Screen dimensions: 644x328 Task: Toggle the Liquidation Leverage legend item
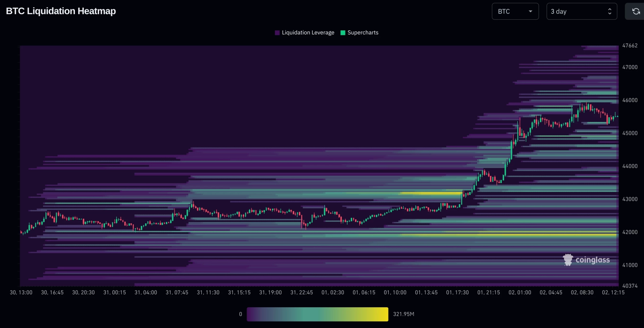point(305,33)
